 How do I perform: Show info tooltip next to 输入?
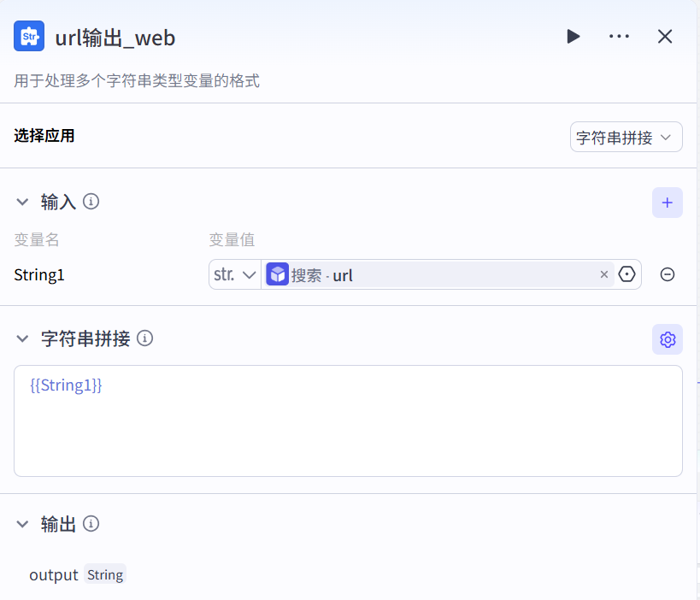tap(91, 202)
